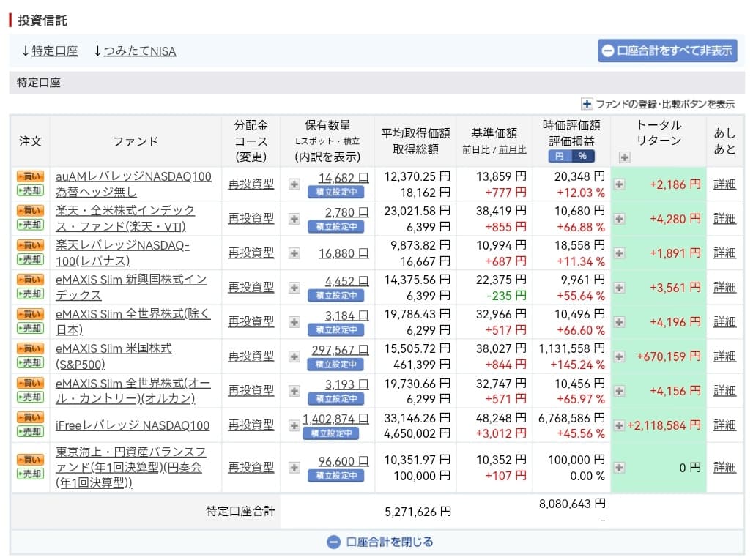Image resolution: width=753 pixels, height=560 pixels.
Task: Click the 買い icon for 楽天レバレッジNASDAQ-100(レバナス)
Action: 29,245
